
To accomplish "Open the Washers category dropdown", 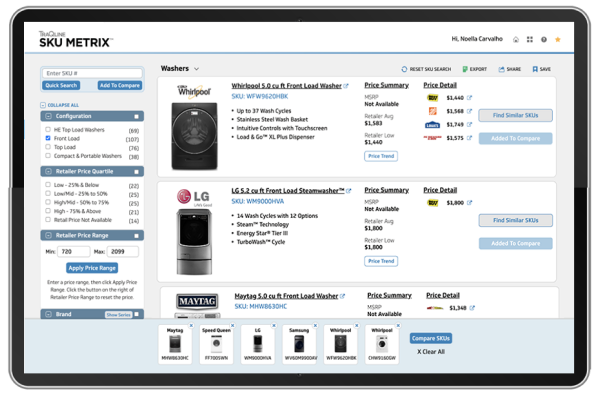I will pos(180,69).
